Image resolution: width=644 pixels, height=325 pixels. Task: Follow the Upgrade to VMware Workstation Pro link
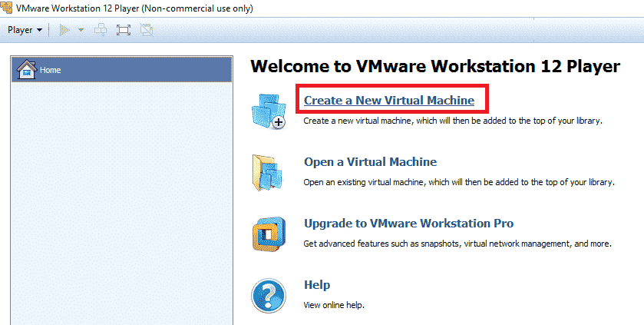[408, 224]
